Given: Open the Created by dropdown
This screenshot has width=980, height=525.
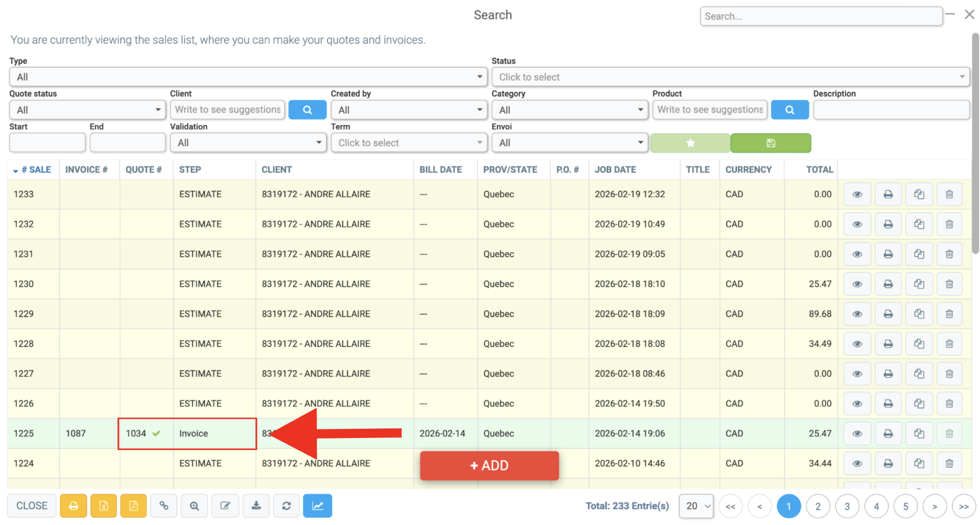Looking at the screenshot, I should tap(409, 110).
